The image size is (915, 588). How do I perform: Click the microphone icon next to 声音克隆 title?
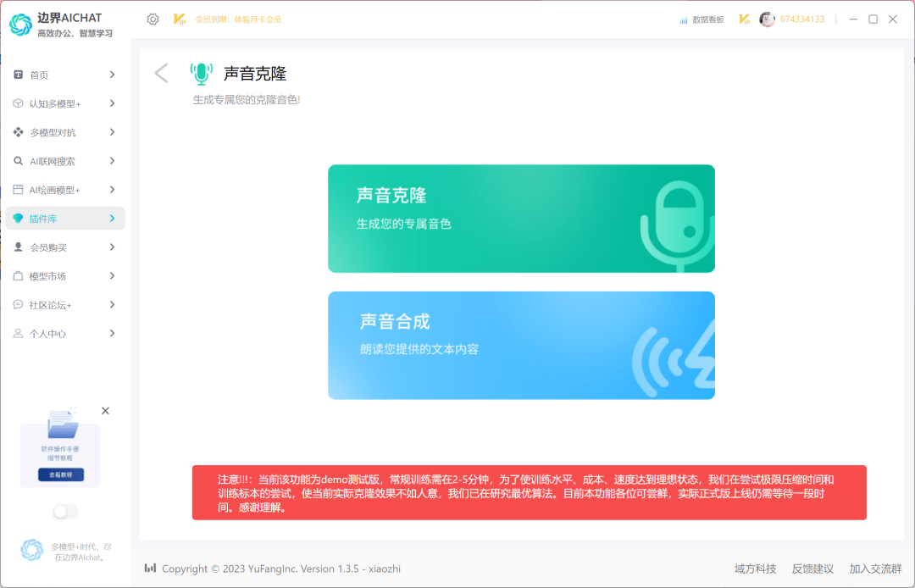tap(201, 73)
